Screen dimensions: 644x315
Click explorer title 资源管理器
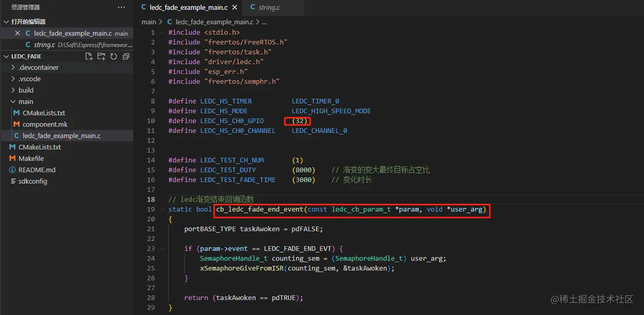point(26,8)
